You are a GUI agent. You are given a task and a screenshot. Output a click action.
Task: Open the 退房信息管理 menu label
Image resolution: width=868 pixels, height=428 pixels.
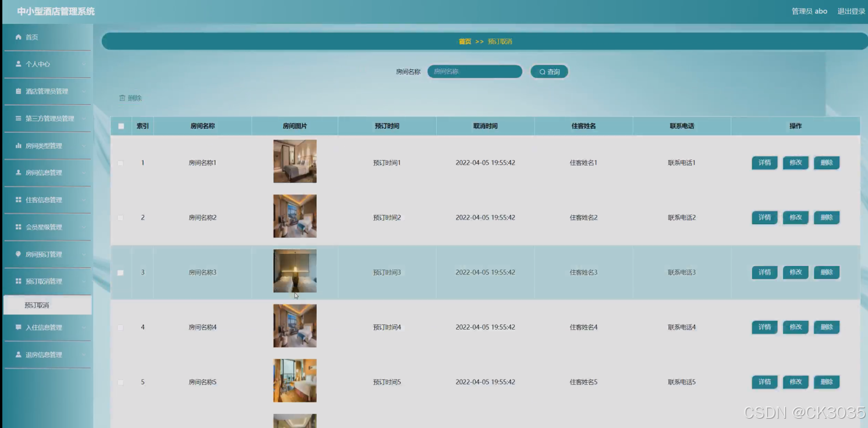44,355
